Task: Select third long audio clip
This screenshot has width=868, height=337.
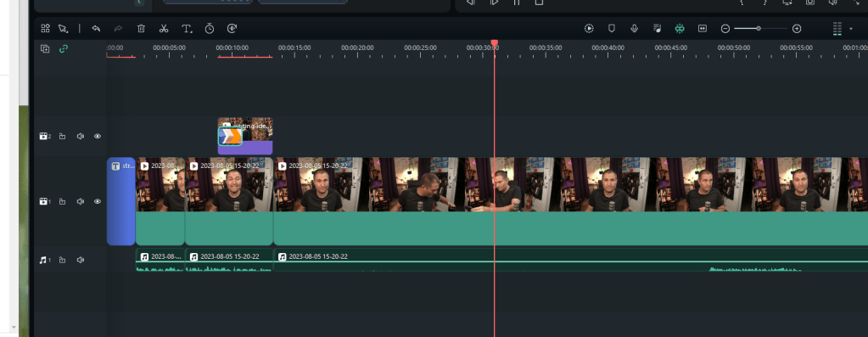Action: pos(571,260)
